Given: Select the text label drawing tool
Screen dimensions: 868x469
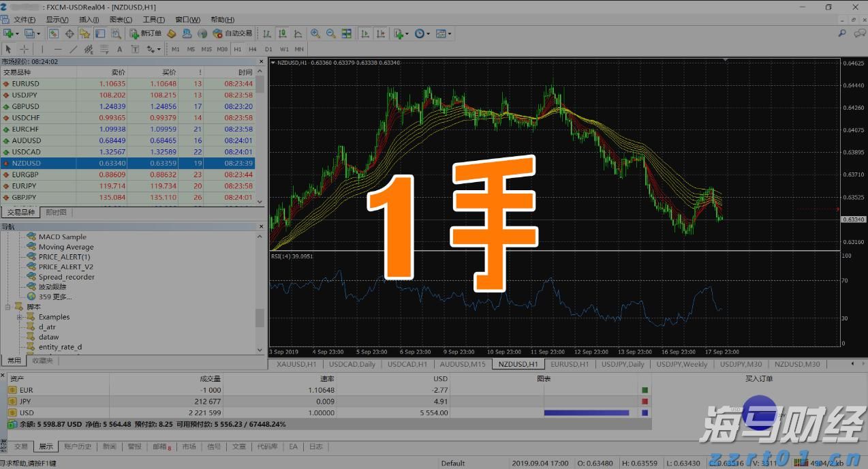Looking at the screenshot, I should pyautogui.click(x=135, y=48).
